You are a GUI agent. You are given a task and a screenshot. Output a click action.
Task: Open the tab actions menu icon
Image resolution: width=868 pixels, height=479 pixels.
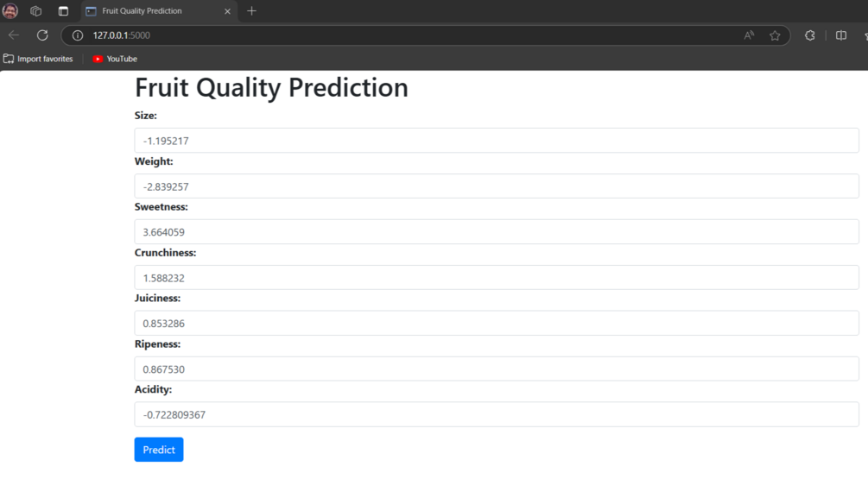tap(63, 11)
